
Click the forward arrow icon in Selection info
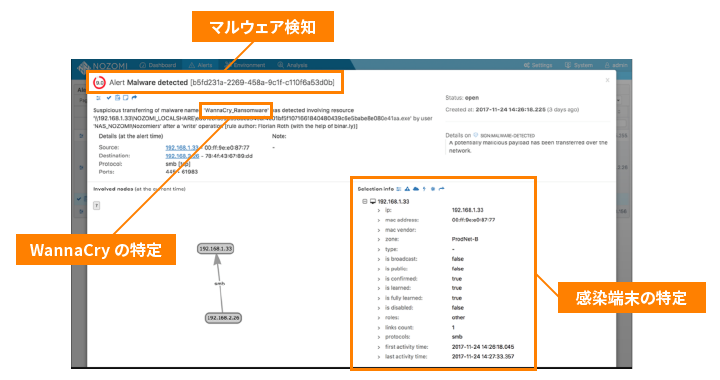click(441, 189)
